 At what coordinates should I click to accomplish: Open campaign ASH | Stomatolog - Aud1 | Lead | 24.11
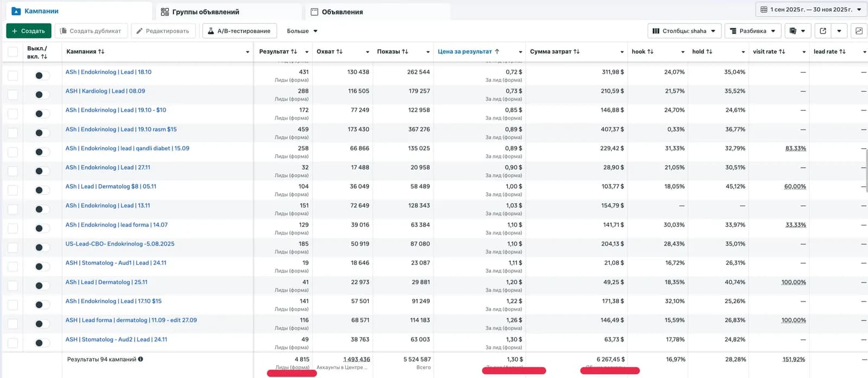(116, 263)
